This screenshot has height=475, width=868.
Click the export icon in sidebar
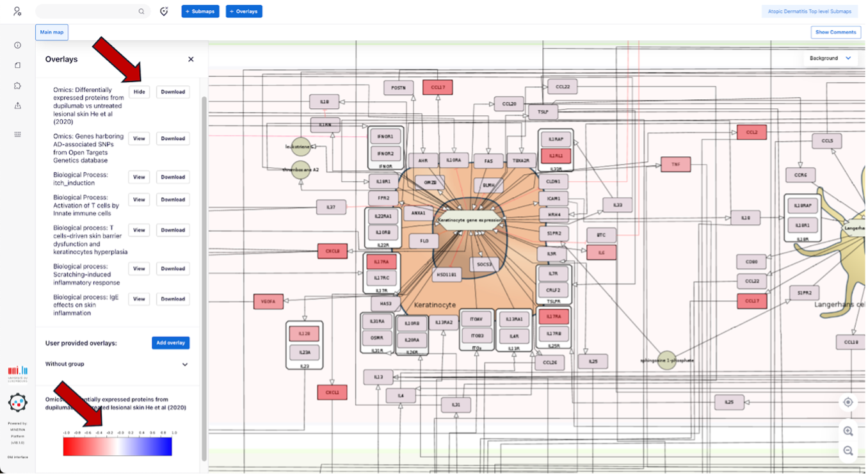point(17,106)
